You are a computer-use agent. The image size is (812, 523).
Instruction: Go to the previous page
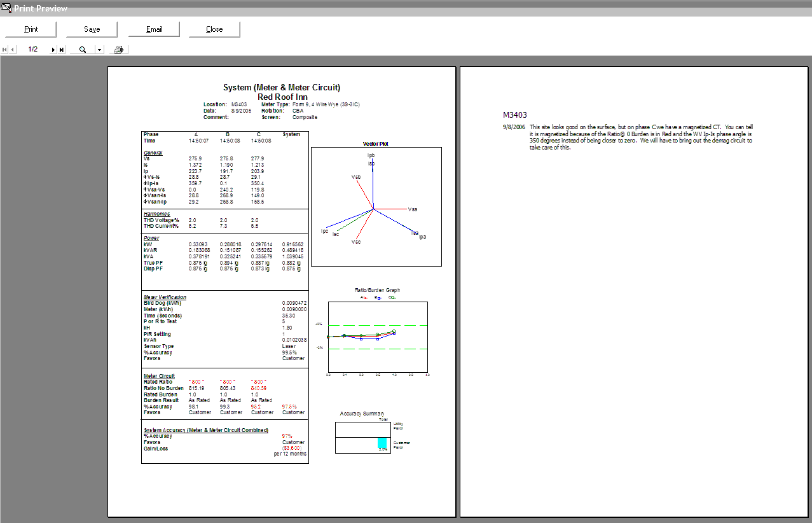[x=12, y=50]
